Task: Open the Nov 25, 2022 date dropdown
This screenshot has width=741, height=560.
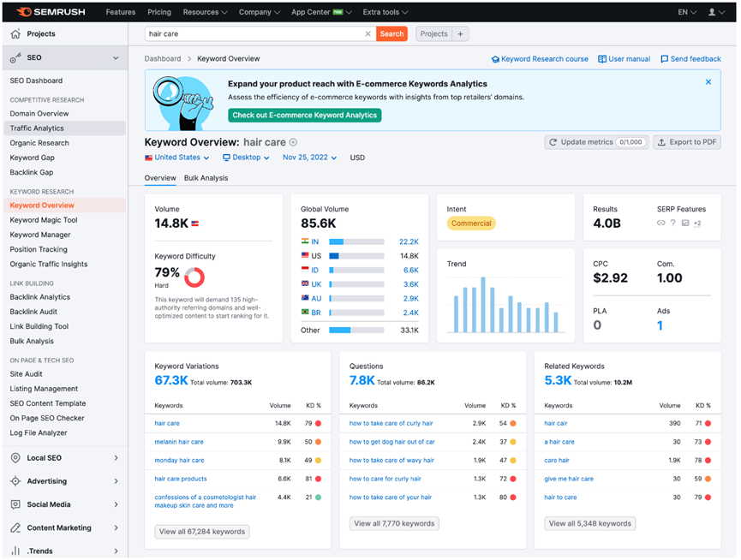Action: coord(309,158)
